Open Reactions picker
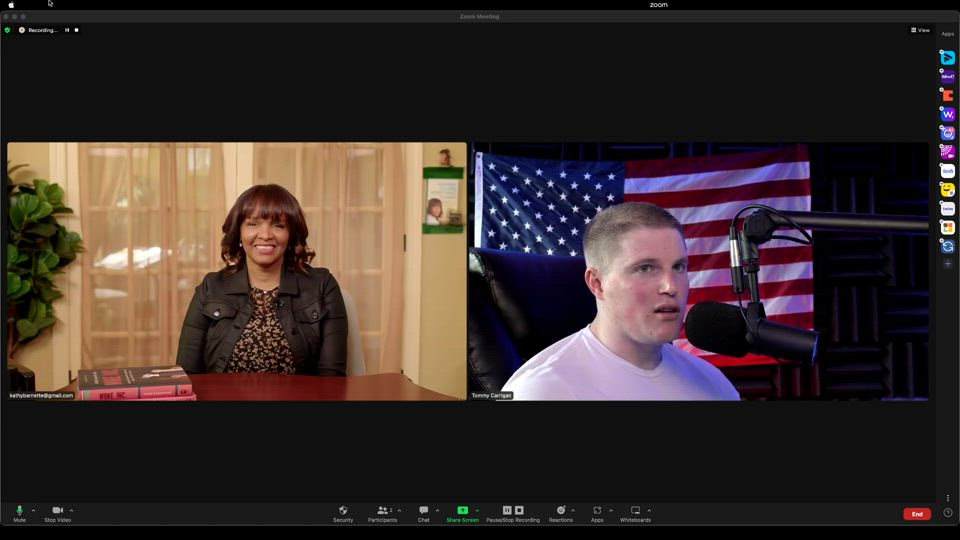The image size is (960, 540). [x=560, y=513]
